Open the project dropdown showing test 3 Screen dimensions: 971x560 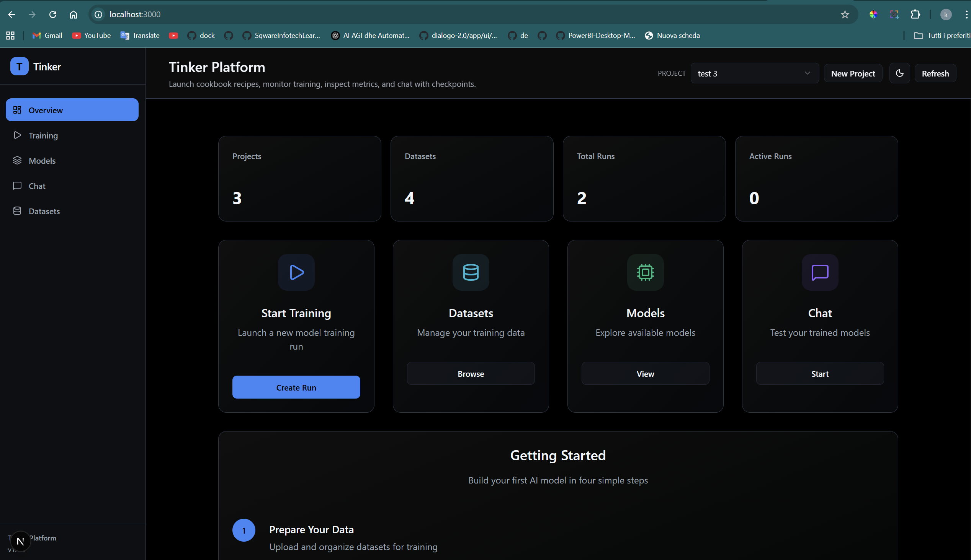tap(754, 73)
